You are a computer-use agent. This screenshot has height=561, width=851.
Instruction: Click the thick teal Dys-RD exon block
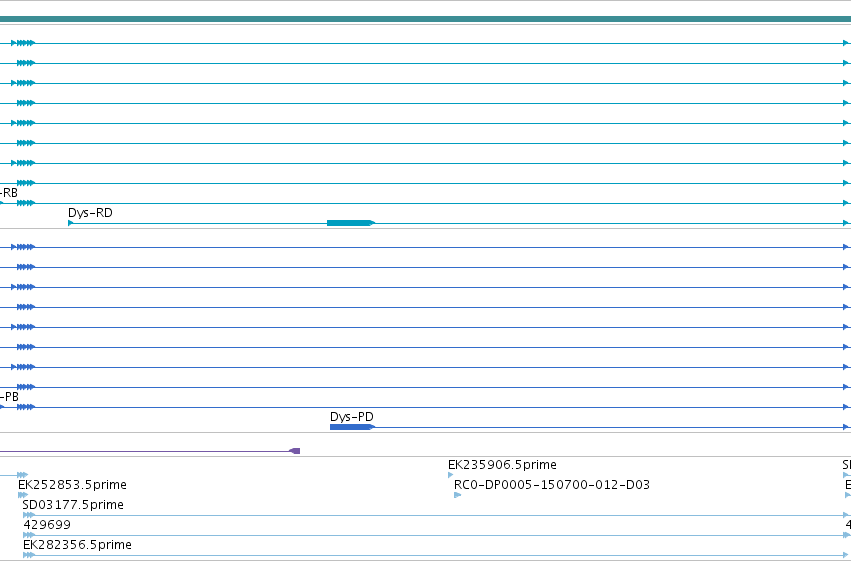coord(349,223)
